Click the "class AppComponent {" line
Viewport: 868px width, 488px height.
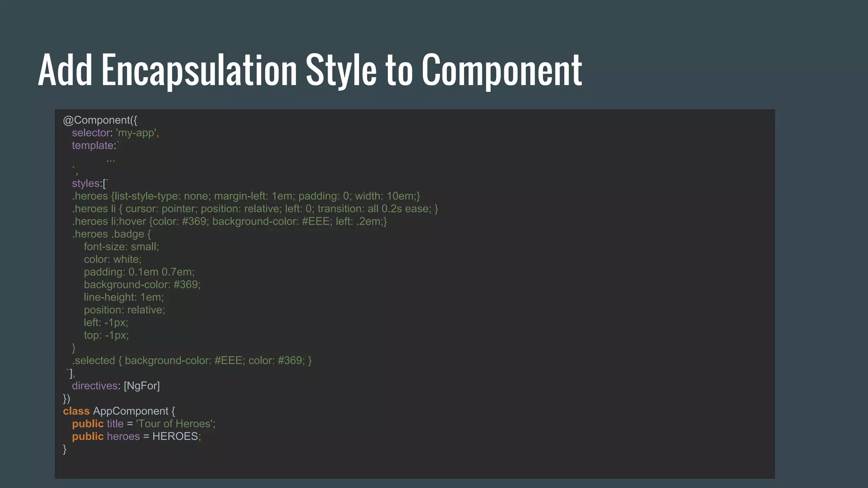click(119, 411)
